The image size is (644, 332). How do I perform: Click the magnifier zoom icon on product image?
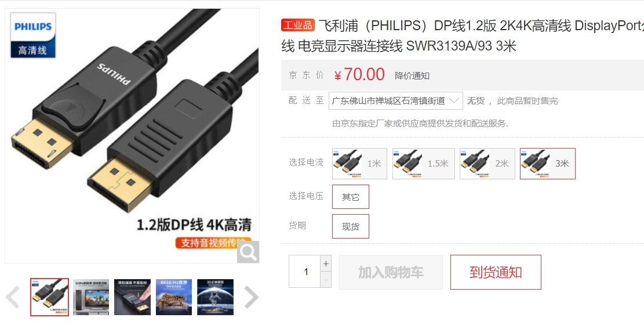click(248, 252)
